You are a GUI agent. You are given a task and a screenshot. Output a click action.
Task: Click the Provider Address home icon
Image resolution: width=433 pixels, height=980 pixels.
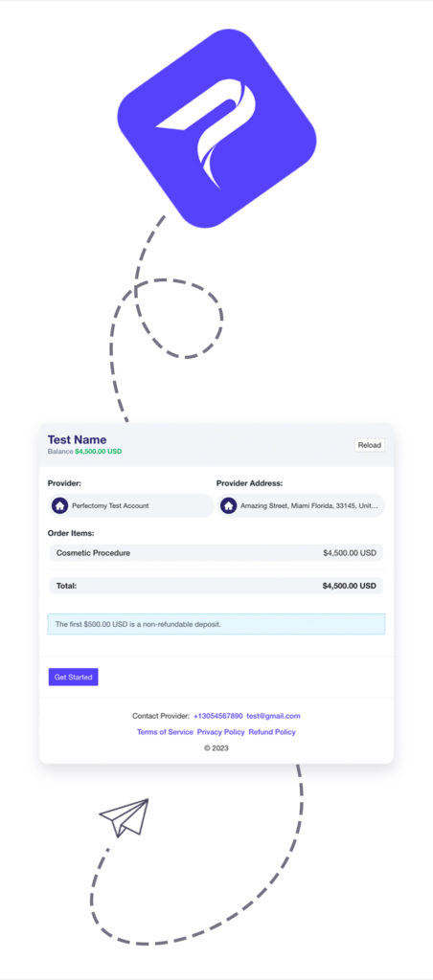coord(228,505)
